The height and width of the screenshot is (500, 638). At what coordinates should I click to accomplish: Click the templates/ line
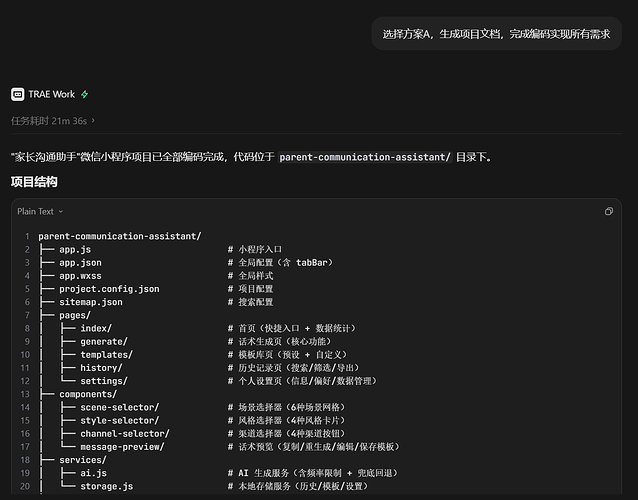[106, 355]
